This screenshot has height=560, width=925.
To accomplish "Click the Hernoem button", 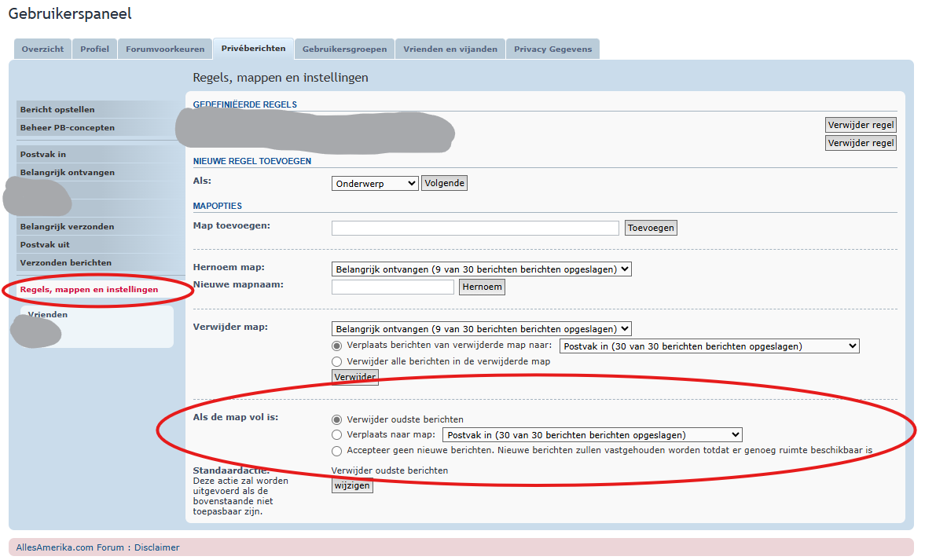I will click(482, 287).
